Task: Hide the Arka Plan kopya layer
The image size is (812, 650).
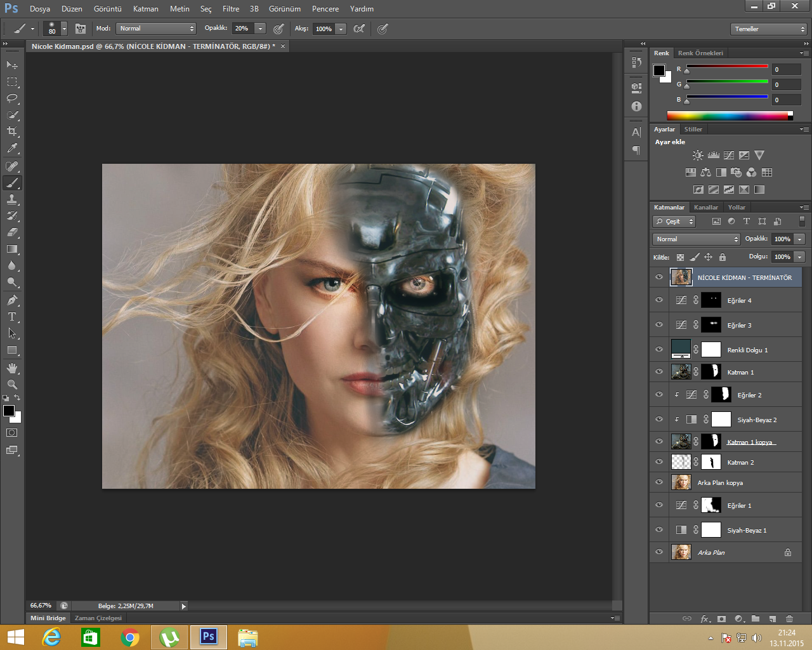Action: click(x=659, y=482)
